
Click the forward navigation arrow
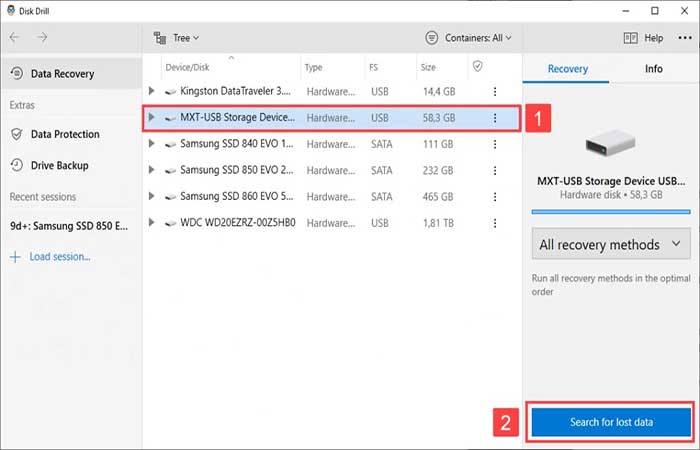click(42, 38)
